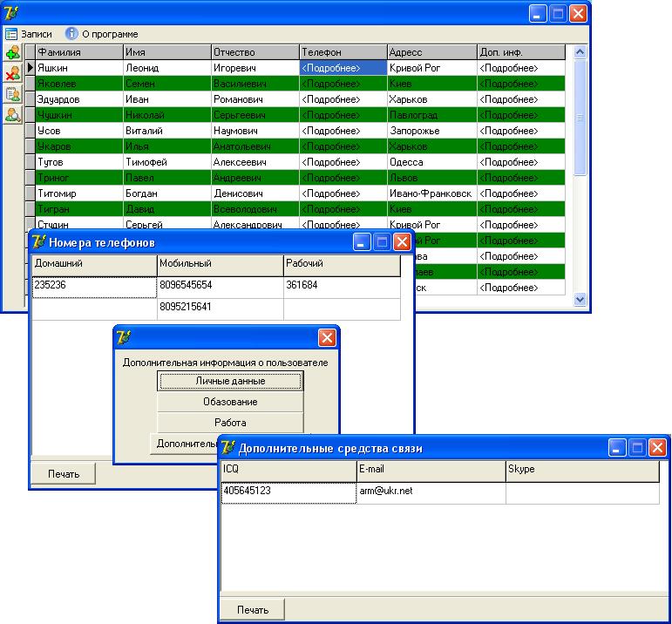Screen dimensions: 672x624
Task: Click Печать in the phone numbers window
Action: tap(64, 474)
